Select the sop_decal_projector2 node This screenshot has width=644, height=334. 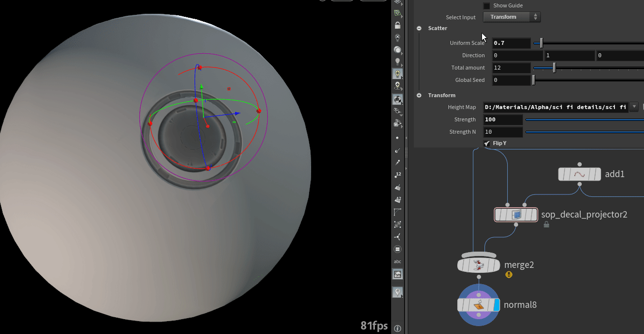pyautogui.click(x=516, y=215)
